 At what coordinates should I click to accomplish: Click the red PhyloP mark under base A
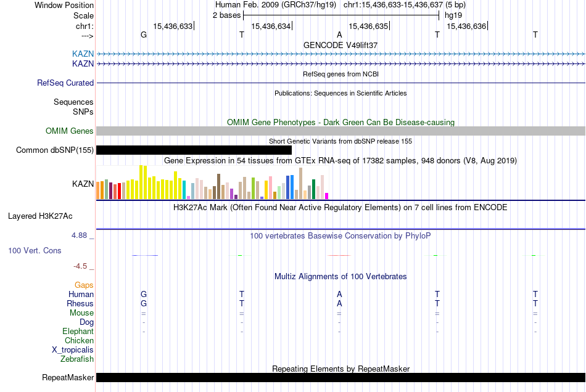click(x=339, y=255)
